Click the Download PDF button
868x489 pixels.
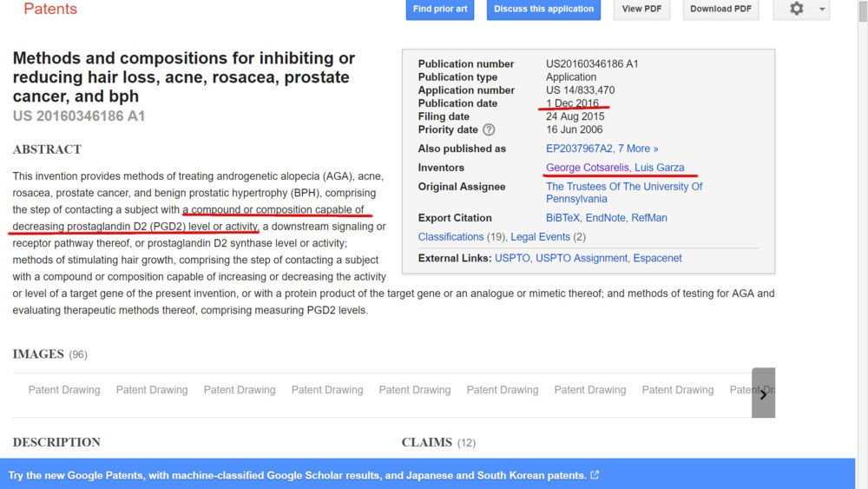[x=720, y=9]
